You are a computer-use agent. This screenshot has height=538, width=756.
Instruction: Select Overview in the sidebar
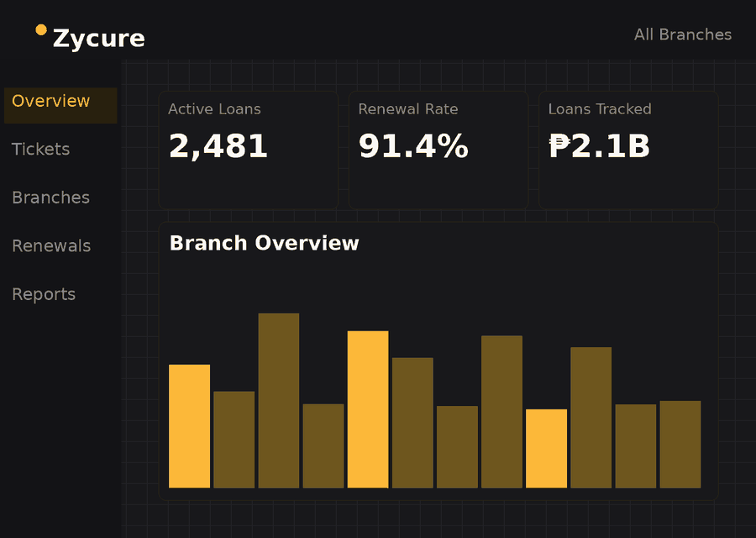60,105
